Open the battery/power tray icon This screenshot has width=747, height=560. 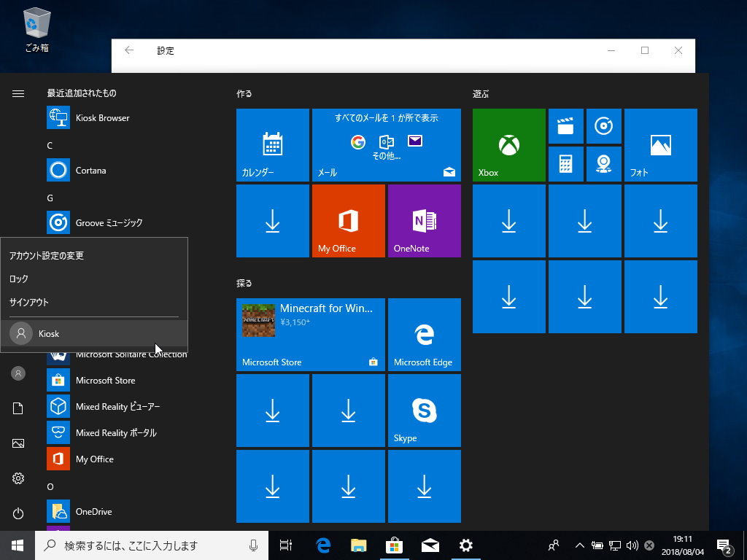tap(597, 545)
